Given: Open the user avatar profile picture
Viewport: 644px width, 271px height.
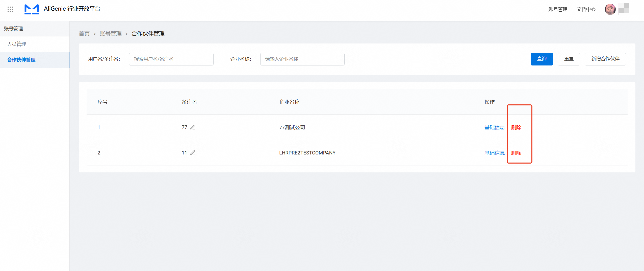Looking at the screenshot, I should pos(610,9).
